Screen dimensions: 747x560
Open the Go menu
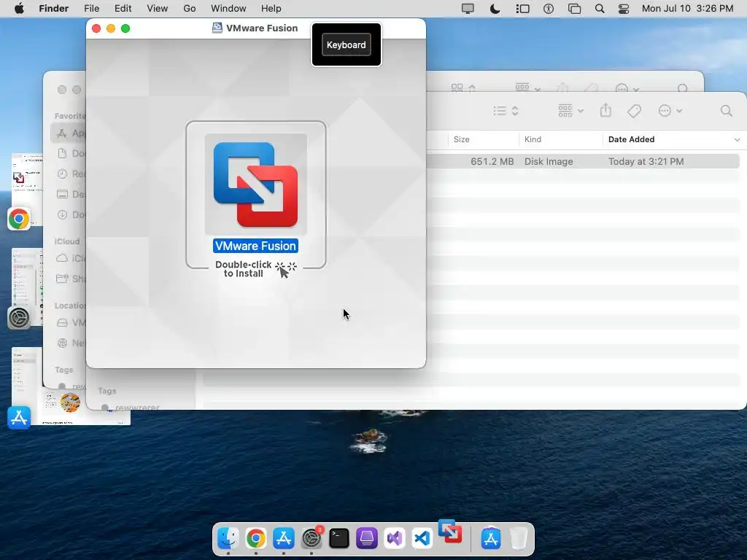coord(190,9)
